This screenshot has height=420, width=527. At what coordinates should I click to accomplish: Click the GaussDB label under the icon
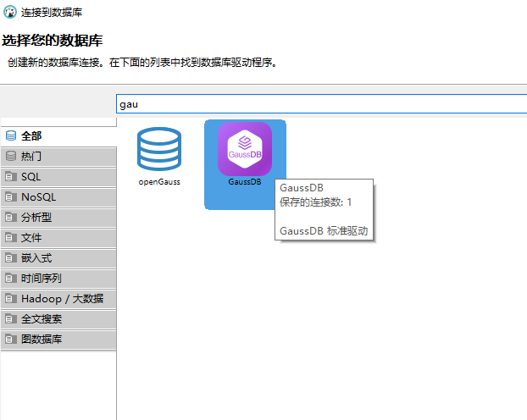coord(245,182)
